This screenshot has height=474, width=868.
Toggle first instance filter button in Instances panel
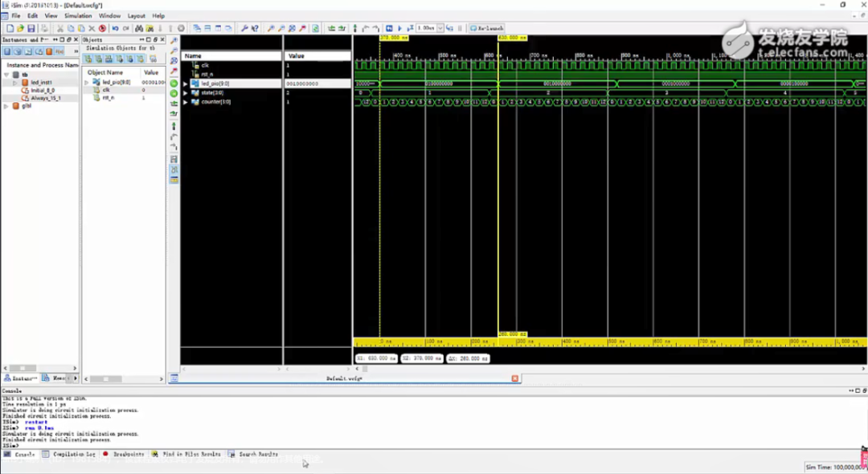(x=7, y=51)
